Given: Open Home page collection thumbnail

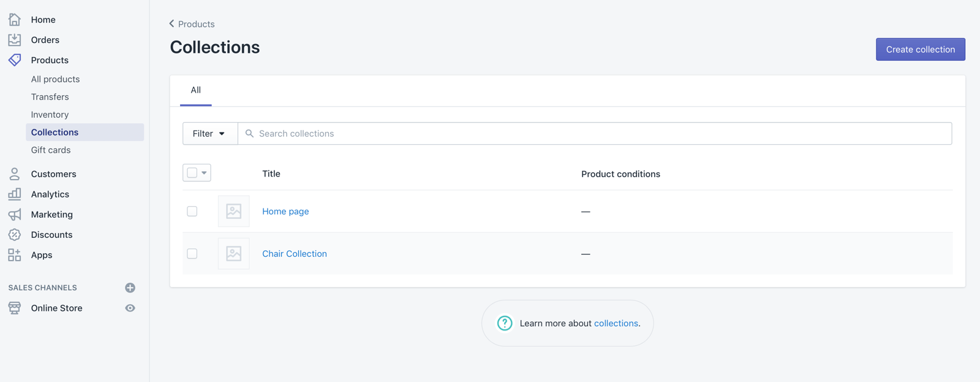Looking at the screenshot, I should [x=234, y=212].
